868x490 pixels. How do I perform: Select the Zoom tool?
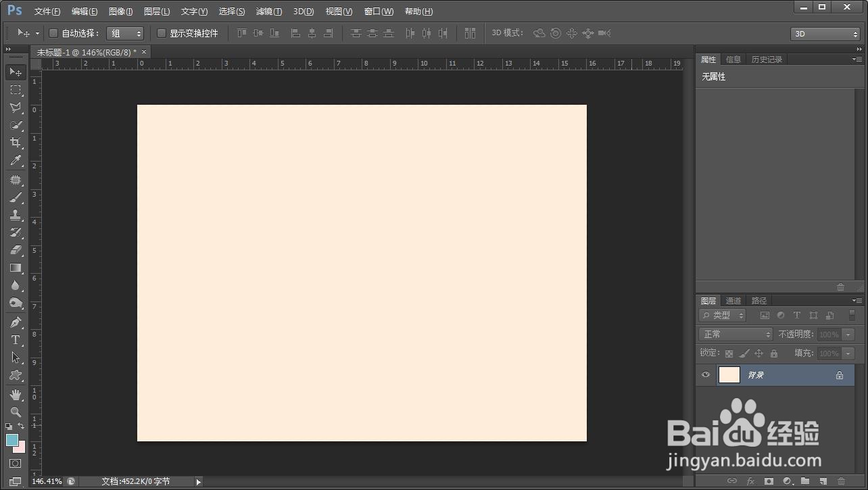[16, 412]
